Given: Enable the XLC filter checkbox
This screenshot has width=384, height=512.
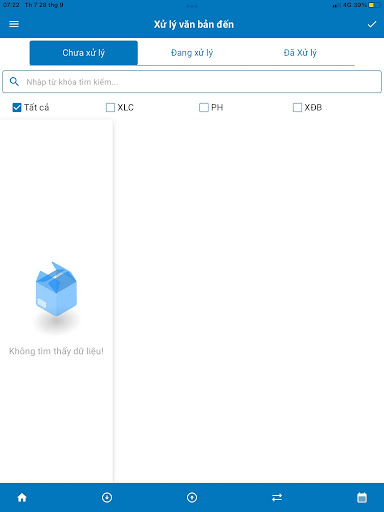Looking at the screenshot, I should tap(110, 107).
